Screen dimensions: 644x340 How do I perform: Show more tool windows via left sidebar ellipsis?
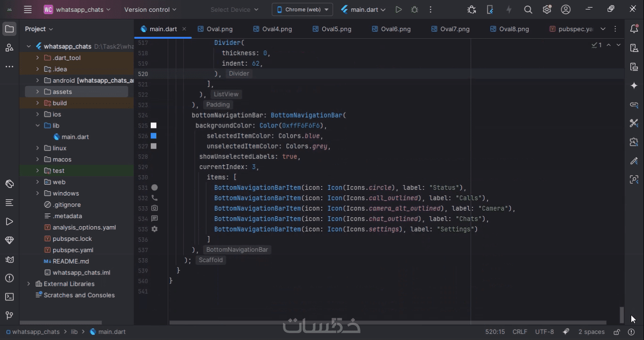9,67
